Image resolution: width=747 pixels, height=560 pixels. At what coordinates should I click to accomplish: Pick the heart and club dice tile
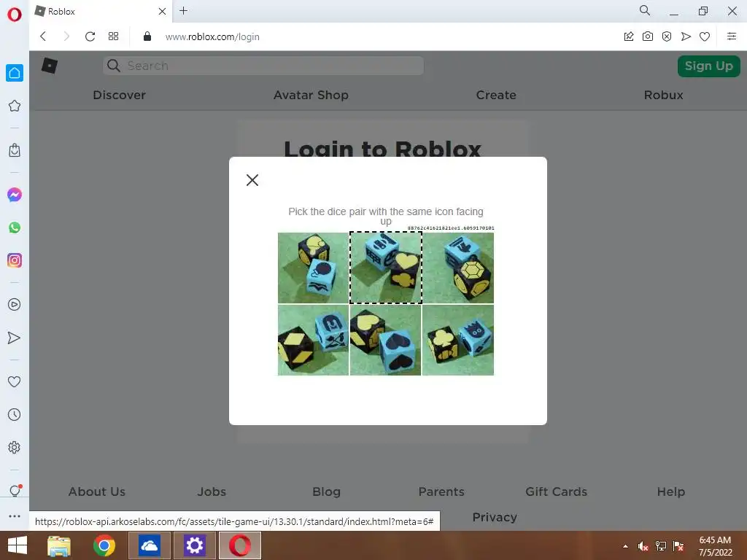[x=385, y=268]
